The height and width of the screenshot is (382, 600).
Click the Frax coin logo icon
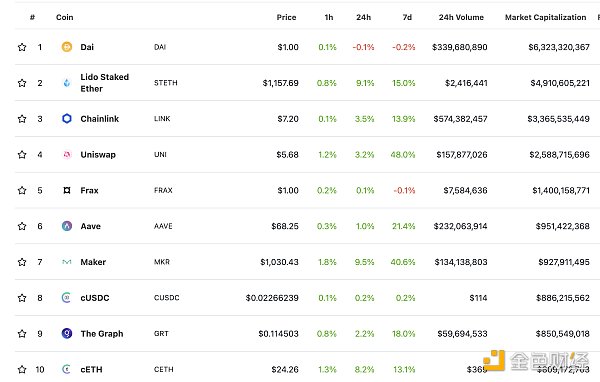[x=67, y=190]
